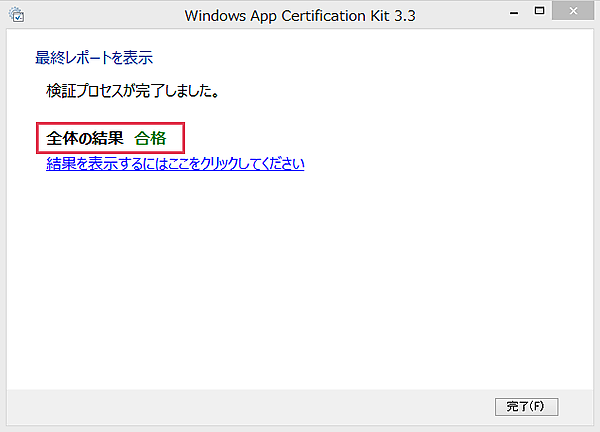Image resolution: width=600 pixels, height=432 pixels.
Task: Click the green 合格 result text
Action: [150, 138]
